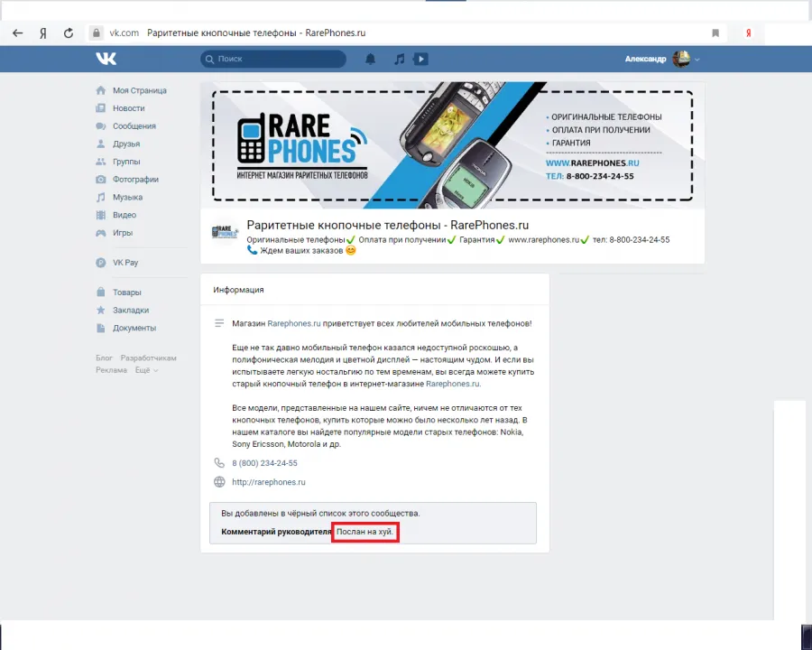Click the film icon next to Видео
The height and width of the screenshot is (650, 812).
click(100, 215)
